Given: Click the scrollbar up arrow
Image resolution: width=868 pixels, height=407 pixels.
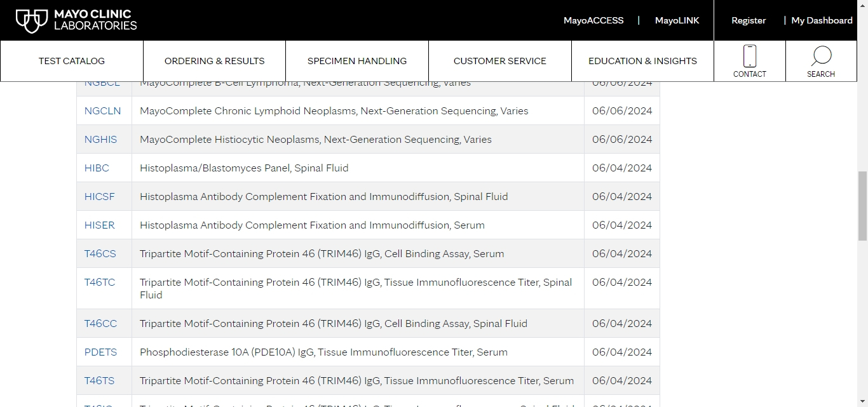Looking at the screenshot, I should (862, 5).
